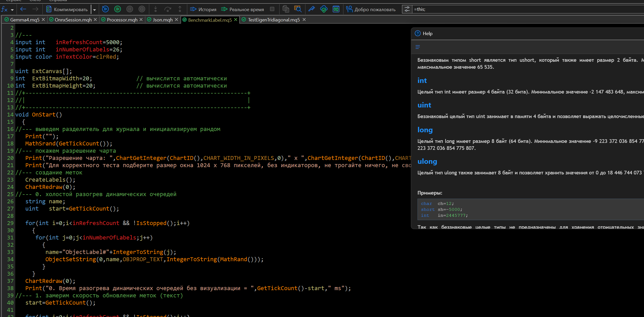Image resolution: width=644 pixels, height=317 pixels.
Task: Expand the fx functions dropdown
Action: pyautogui.click(x=12, y=10)
